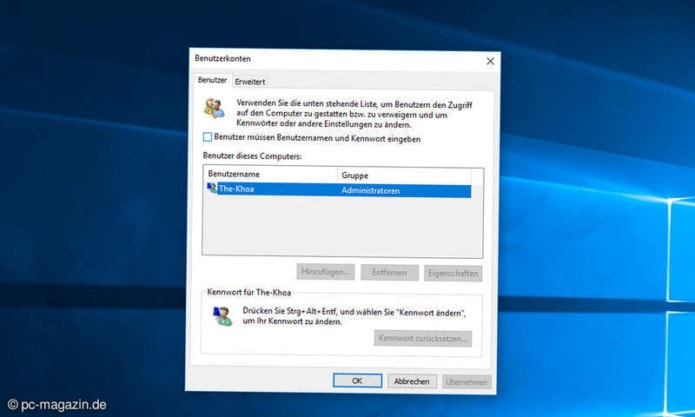Switch to the Erweitert tab
This screenshot has width=695, height=417.
coord(250,81)
